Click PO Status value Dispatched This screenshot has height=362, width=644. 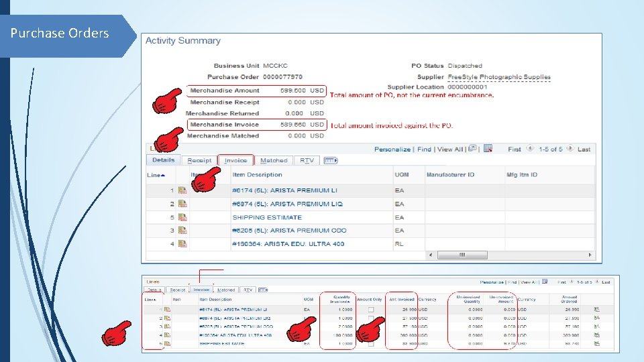[465, 66]
